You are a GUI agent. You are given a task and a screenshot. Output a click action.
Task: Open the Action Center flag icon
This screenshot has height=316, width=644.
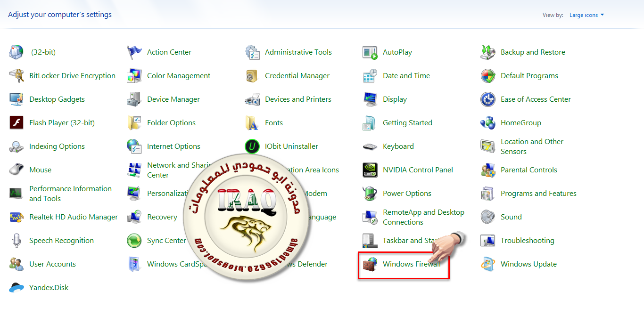(x=134, y=52)
